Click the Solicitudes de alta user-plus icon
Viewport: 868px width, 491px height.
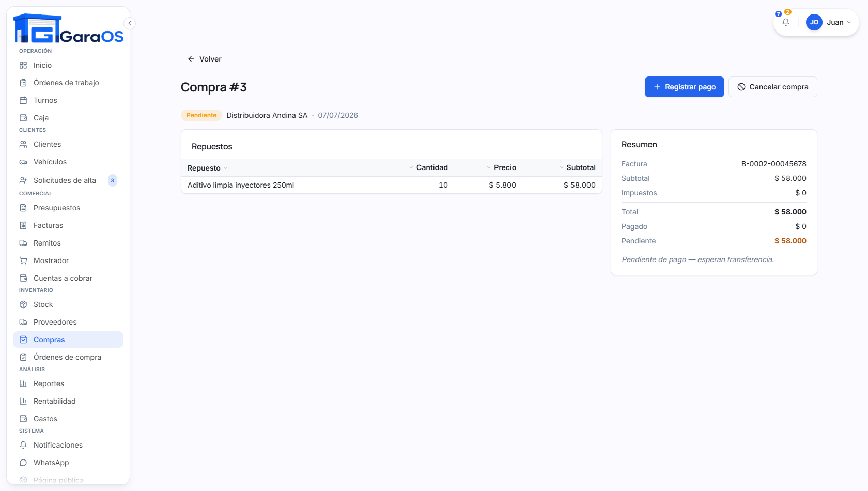pos(23,180)
